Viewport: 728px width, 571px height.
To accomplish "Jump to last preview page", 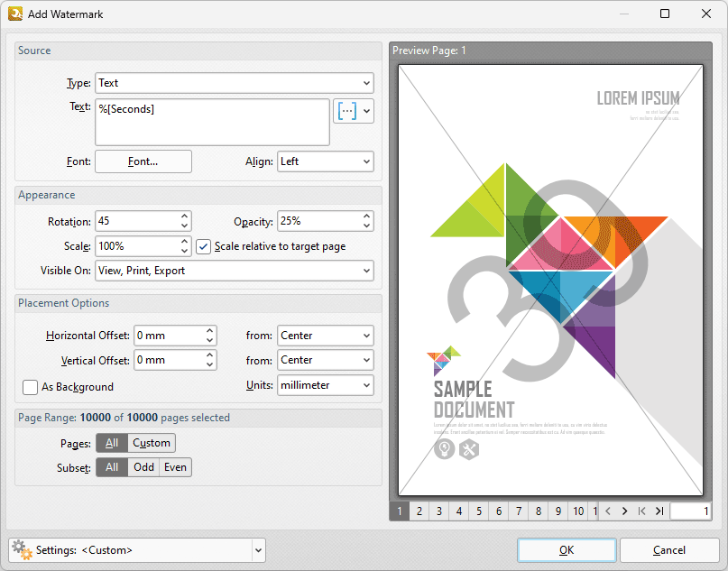I will coord(659,511).
